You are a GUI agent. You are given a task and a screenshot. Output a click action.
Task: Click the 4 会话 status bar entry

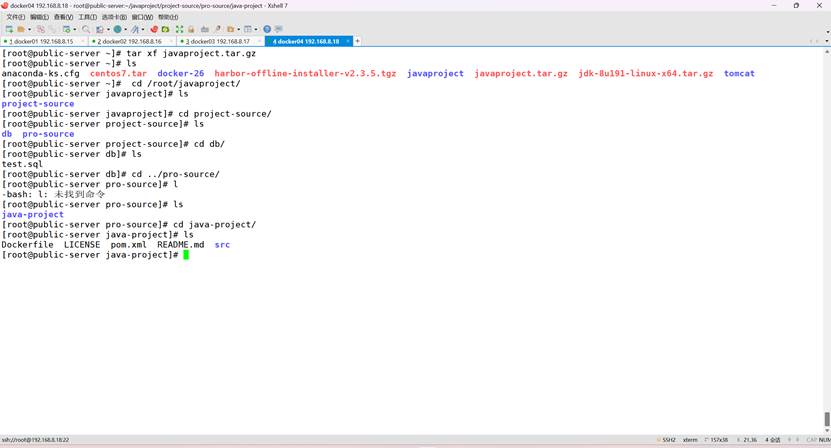(x=773, y=440)
